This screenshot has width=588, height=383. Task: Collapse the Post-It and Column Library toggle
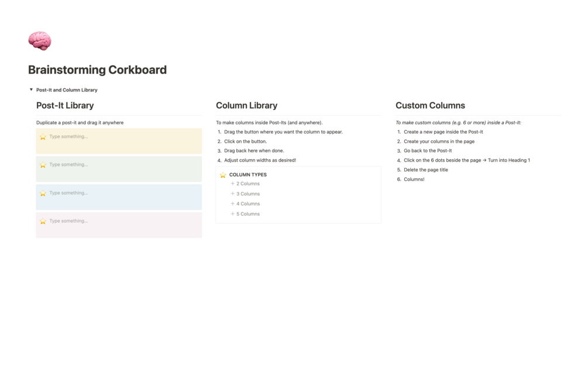click(31, 90)
